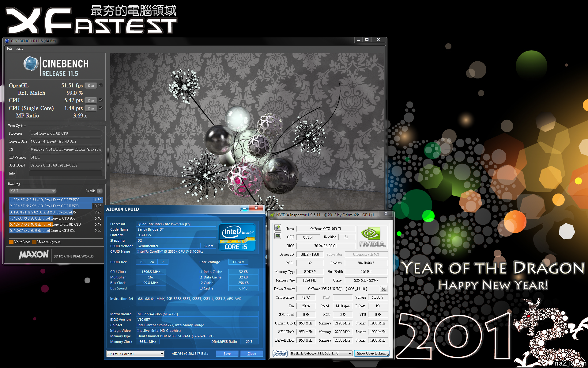Screen dimensions: 588x368
Task: Select the Intel Xeon X5570 ranking row
Action: click(x=56, y=206)
